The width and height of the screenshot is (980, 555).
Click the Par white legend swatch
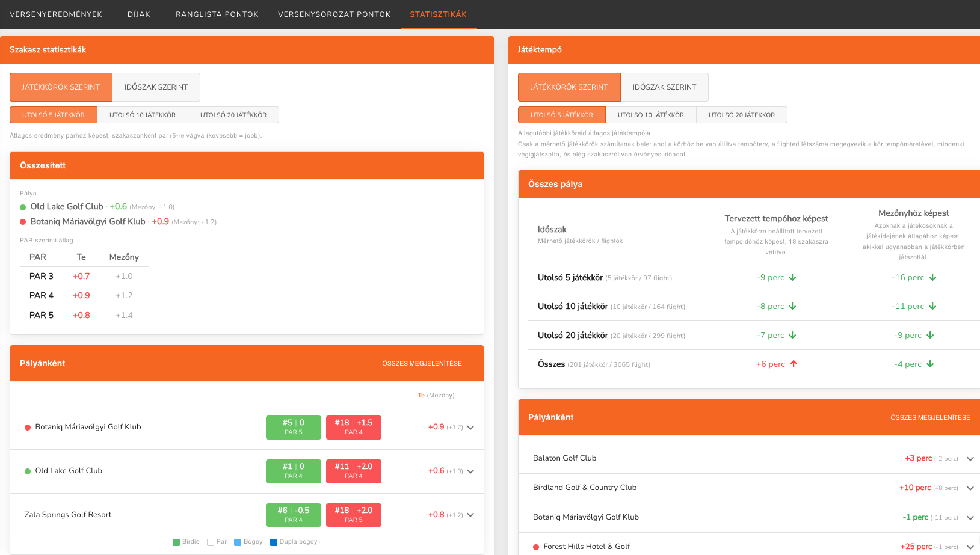[x=211, y=542]
